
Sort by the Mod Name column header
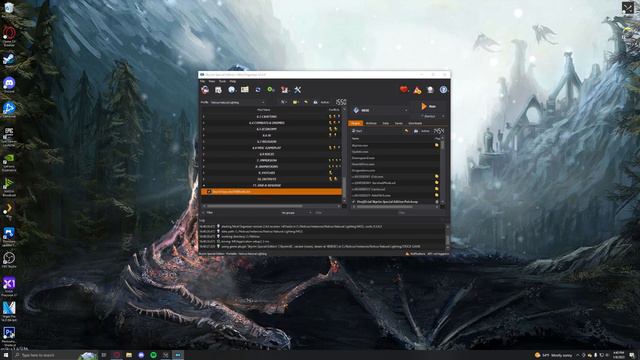point(263,110)
